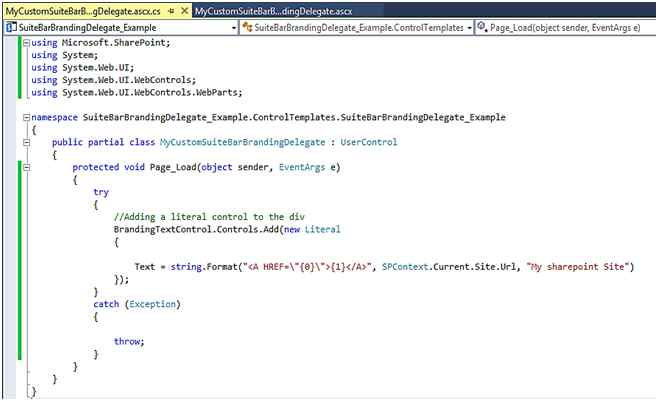Viewport: 658px width, 401px height.
Task: Click the namespace keyword
Action: point(55,117)
